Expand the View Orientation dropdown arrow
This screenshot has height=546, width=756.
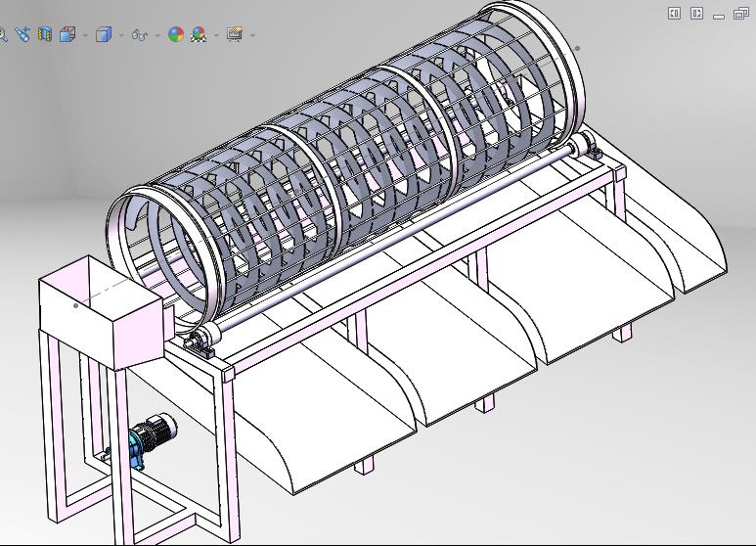click(85, 35)
